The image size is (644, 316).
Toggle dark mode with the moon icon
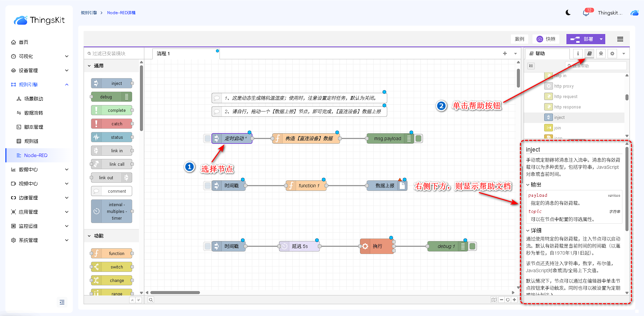[568, 13]
